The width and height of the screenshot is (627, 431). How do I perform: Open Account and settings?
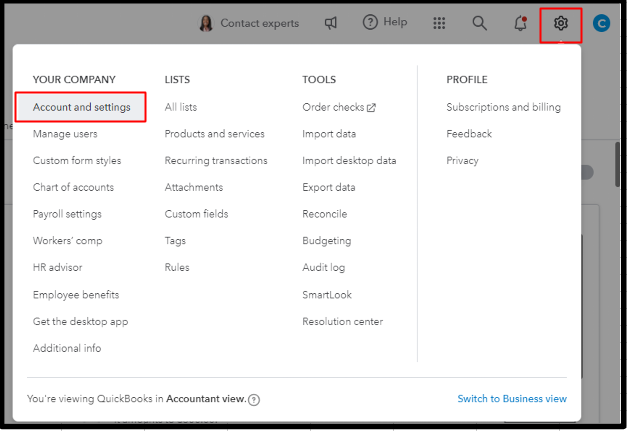click(x=81, y=107)
